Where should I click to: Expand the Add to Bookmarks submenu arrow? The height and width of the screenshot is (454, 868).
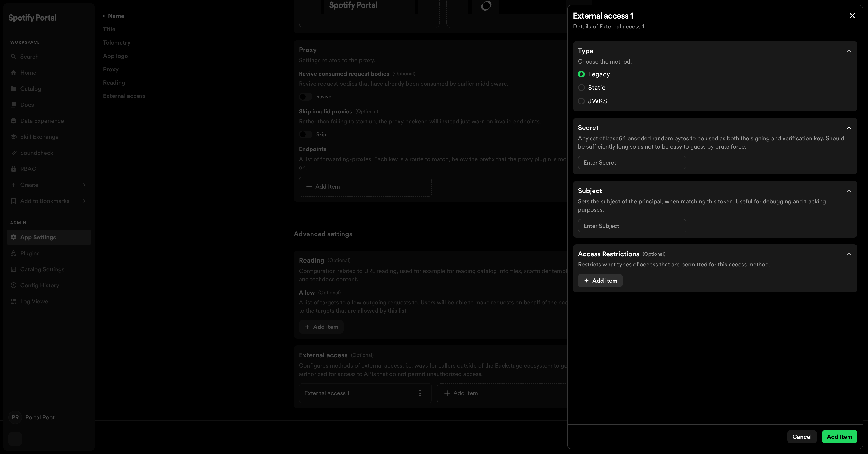click(x=84, y=201)
